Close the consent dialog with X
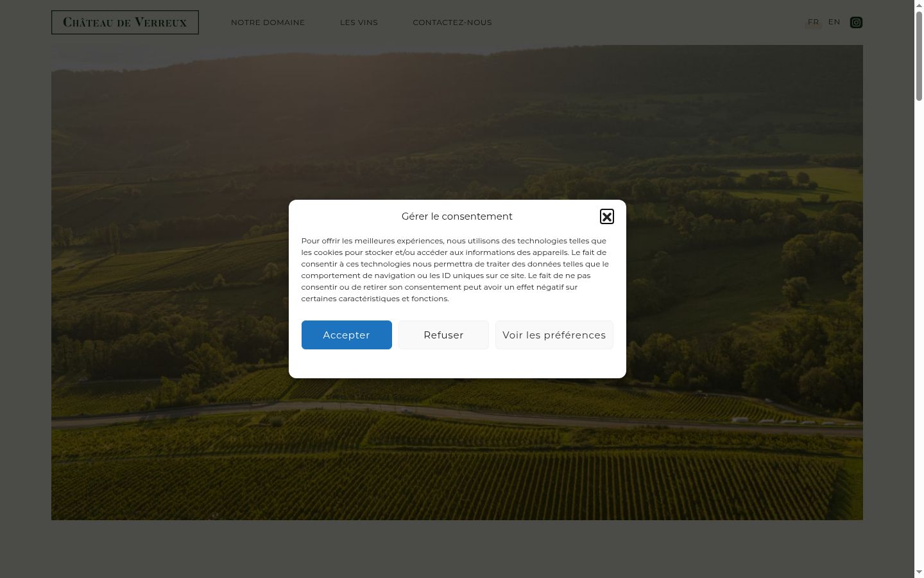The height and width of the screenshot is (578, 924). pos(607,216)
